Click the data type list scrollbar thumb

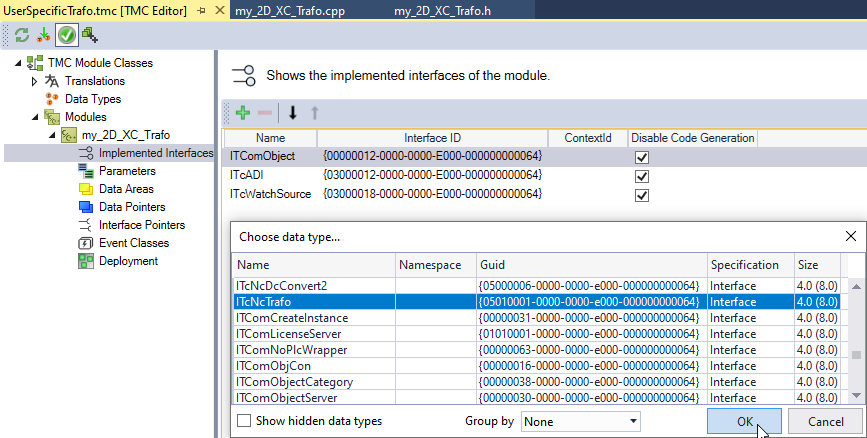[856, 354]
